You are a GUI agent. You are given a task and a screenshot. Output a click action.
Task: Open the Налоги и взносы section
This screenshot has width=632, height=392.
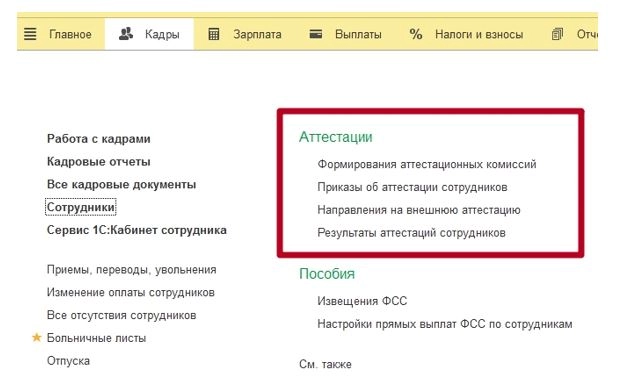click(479, 34)
